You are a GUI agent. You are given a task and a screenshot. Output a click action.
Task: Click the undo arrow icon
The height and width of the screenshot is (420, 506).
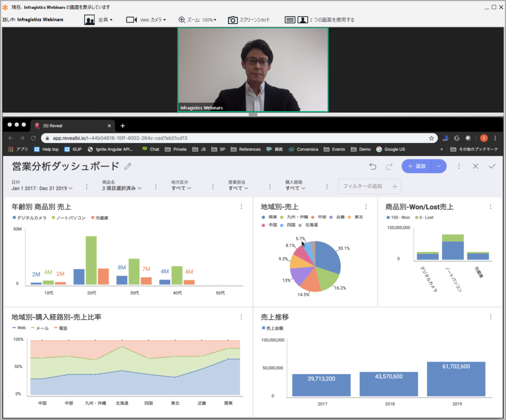(x=373, y=166)
